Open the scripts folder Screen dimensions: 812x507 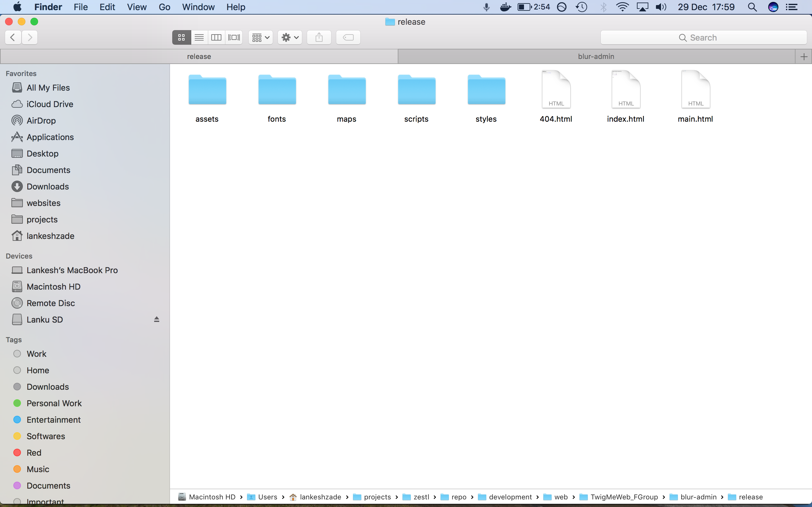click(x=416, y=90)
